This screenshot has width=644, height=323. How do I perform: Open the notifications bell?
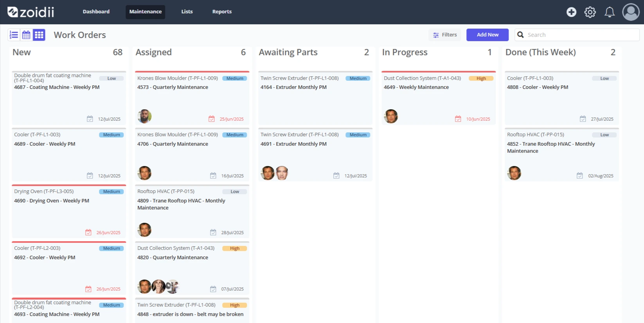click(x=610, y=12)
